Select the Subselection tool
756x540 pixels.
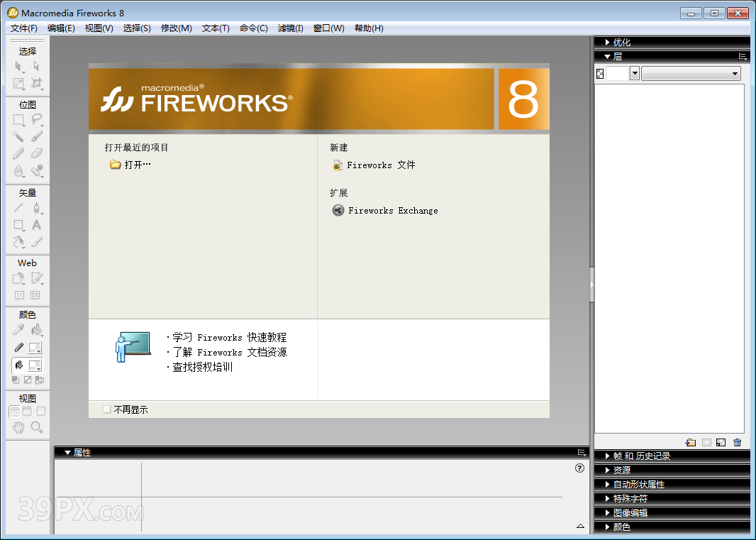pos(36,65)
